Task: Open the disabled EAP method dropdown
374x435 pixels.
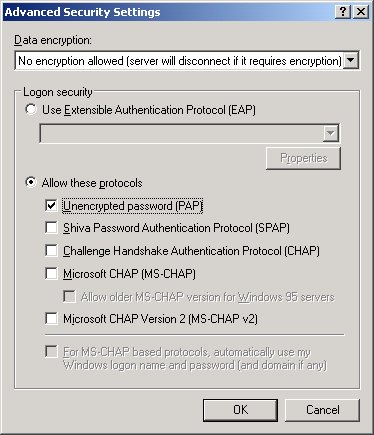Action: pyautogui.click(x=189, y=133)
